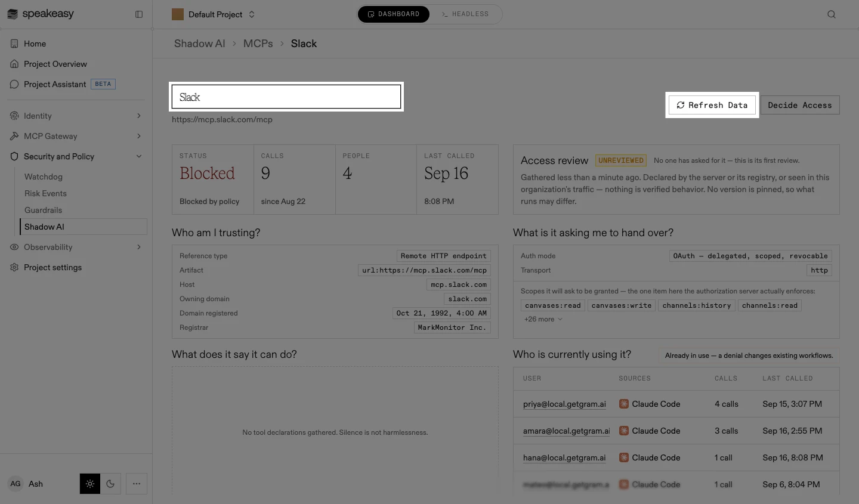The height and width of the screenshot is (504, 859).
Task: Collapse the sidebar panel icon
Action: pyautogui.click(x=139, y=14)
